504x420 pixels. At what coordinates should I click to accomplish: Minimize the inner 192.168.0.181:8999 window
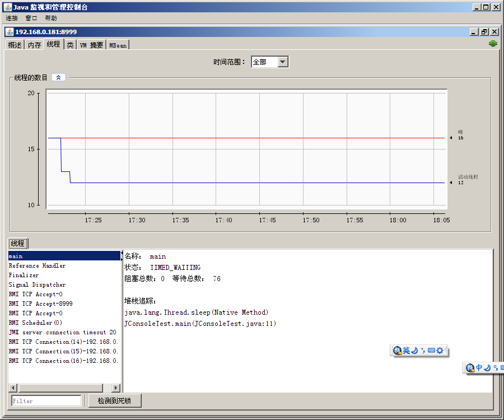point(474,32)
